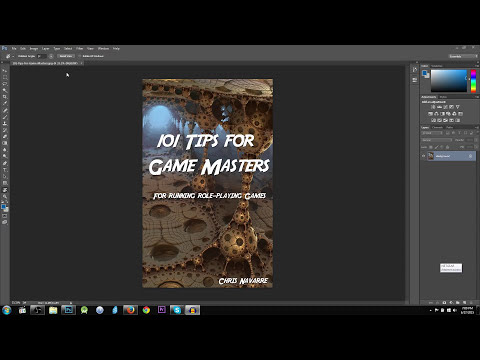The height and width of the screenshot is (360, 480).
Task: Close the open document tab
Action: 81,63
